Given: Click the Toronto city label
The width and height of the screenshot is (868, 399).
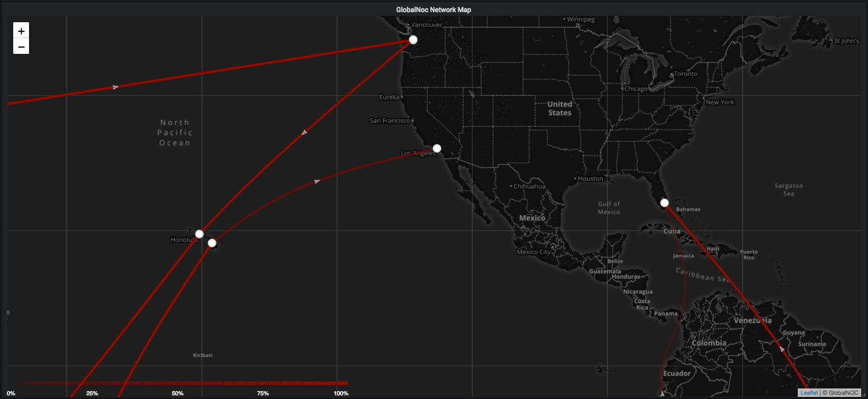Looking at the screenshot, I should tap(686, 73).
